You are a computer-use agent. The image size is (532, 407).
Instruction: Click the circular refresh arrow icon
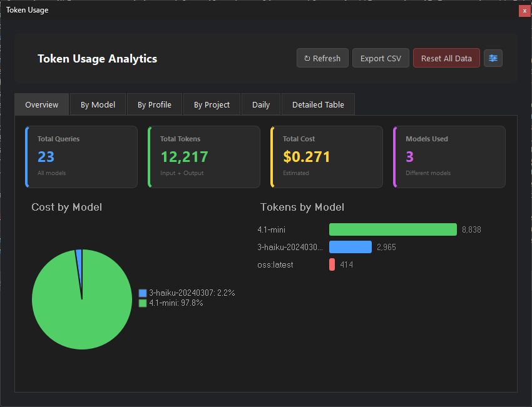[306, 58]
